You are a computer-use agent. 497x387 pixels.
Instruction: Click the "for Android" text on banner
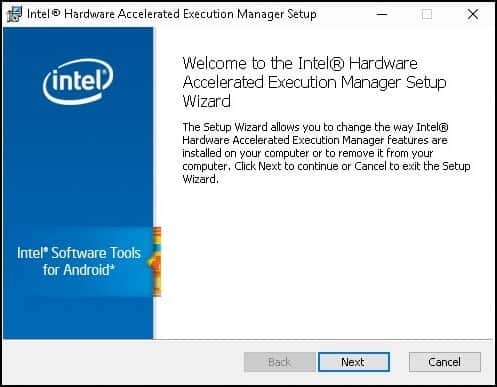79,270
